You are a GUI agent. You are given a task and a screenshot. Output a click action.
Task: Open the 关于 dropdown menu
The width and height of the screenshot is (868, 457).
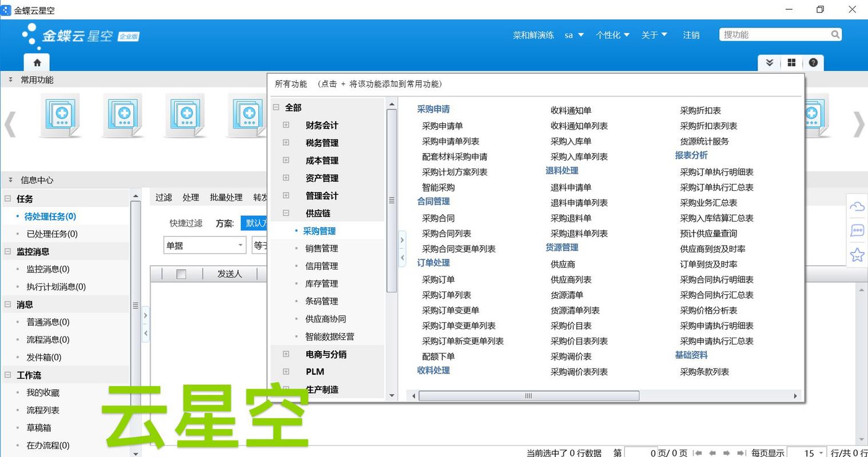654,35
